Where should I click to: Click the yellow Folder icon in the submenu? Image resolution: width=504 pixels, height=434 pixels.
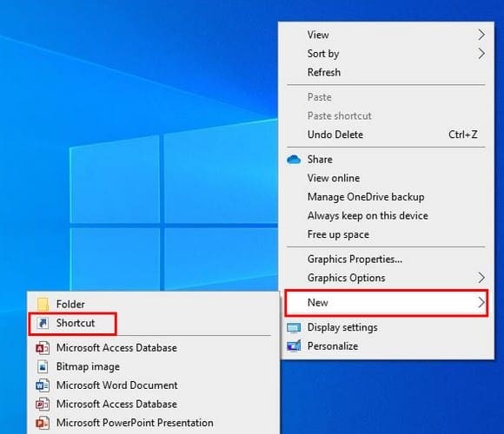click(43, 304)
